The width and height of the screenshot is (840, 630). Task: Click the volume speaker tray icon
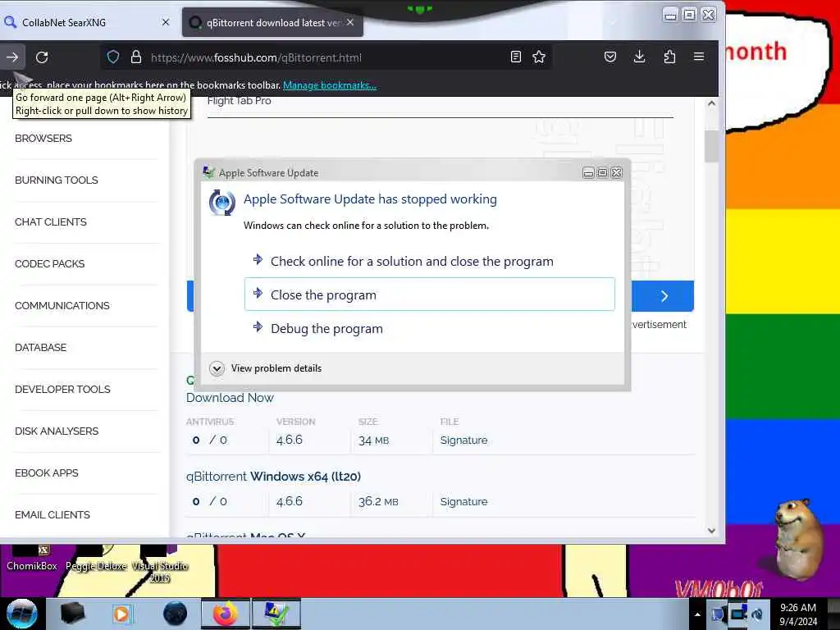(x=757, y=614)
